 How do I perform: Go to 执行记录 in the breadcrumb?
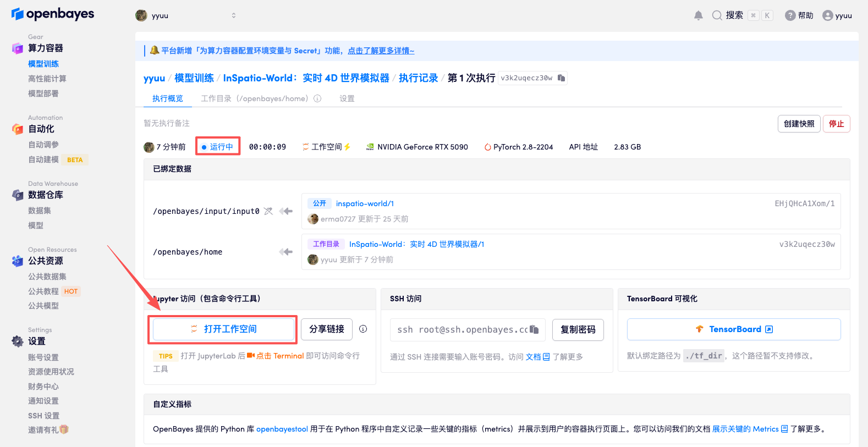pyautogui.click(x=419, y=78)
